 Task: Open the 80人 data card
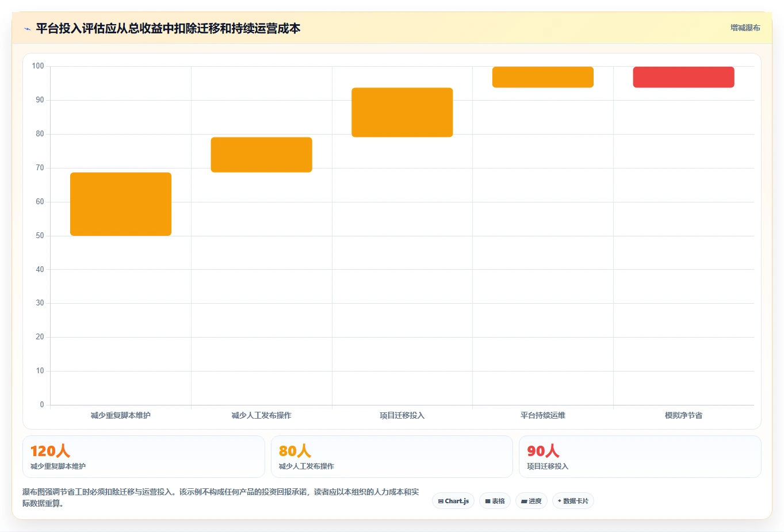click(x=392, y=457)
